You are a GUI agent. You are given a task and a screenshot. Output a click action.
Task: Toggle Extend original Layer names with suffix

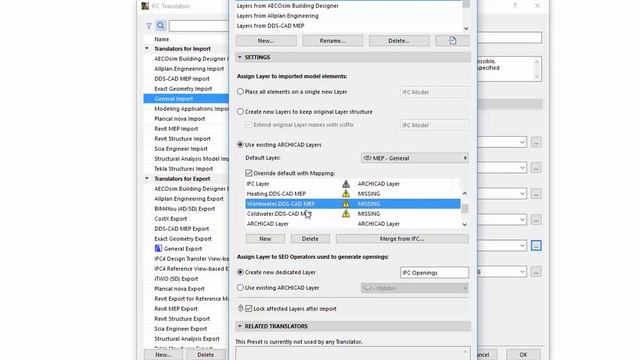tap(249, 125)
